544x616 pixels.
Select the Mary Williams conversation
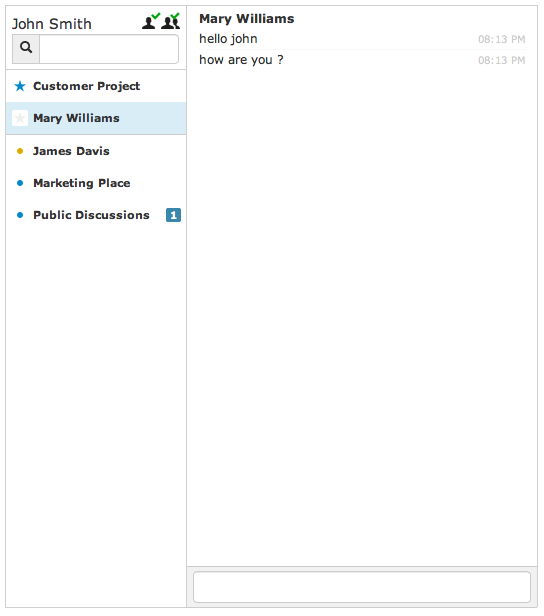click(96, 118)
